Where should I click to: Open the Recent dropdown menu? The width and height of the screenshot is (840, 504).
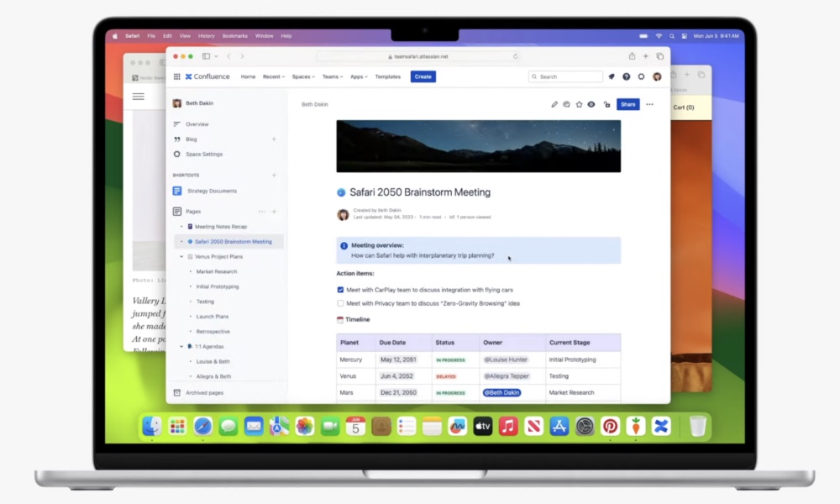[274, 76]
